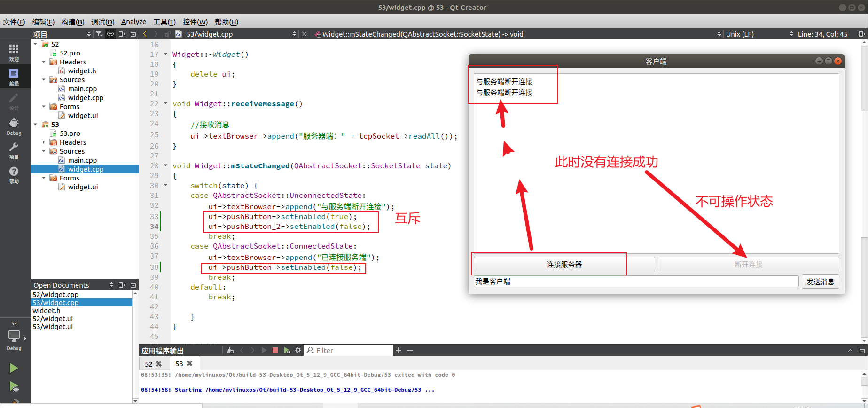Image resolution: width=868 pixels, height=408 pixels.
Task: Open the Analyze menu
Action: click(133, 22)
